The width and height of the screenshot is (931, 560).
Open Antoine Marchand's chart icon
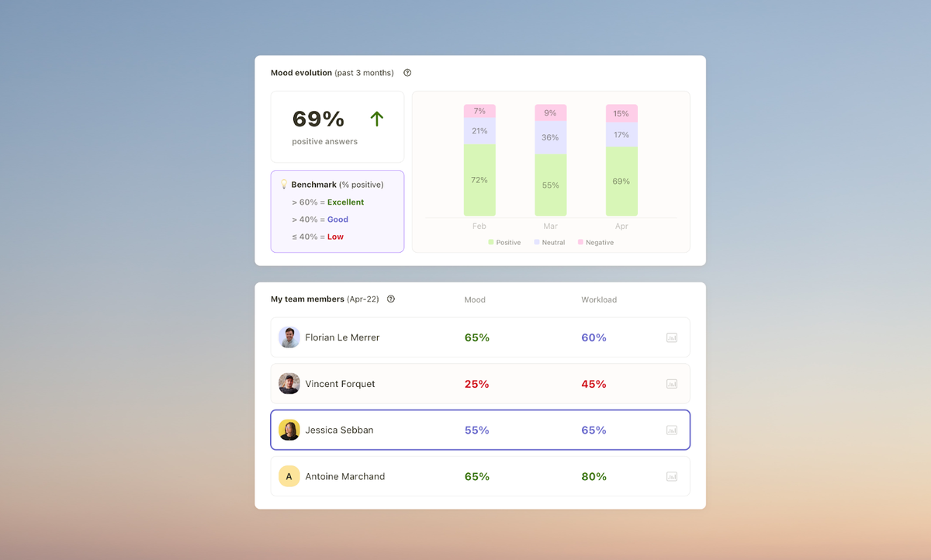[672, 476]
